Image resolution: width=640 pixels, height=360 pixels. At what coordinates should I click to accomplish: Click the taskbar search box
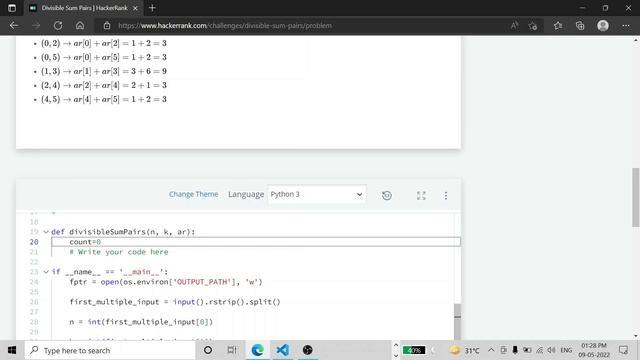pyautogui.click(x=110, y=350)
